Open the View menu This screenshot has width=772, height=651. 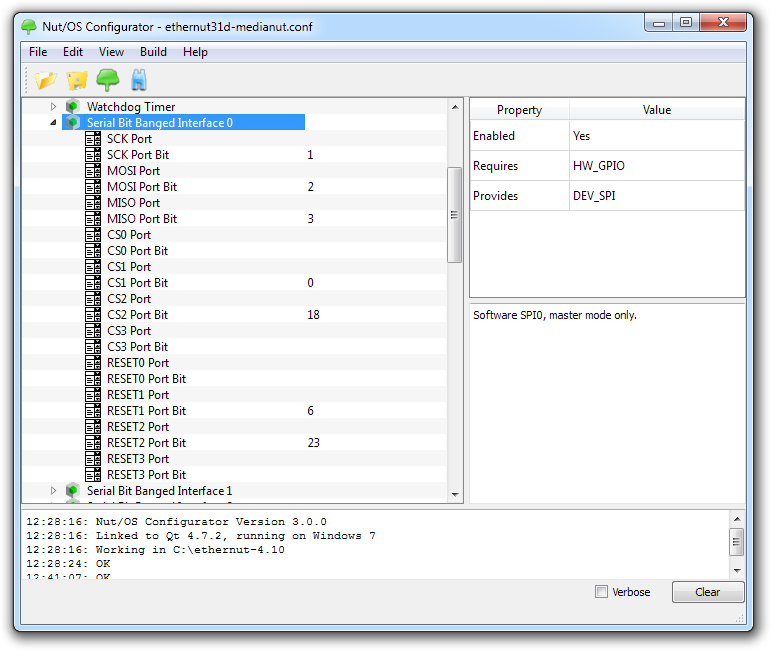click(111, 52)
